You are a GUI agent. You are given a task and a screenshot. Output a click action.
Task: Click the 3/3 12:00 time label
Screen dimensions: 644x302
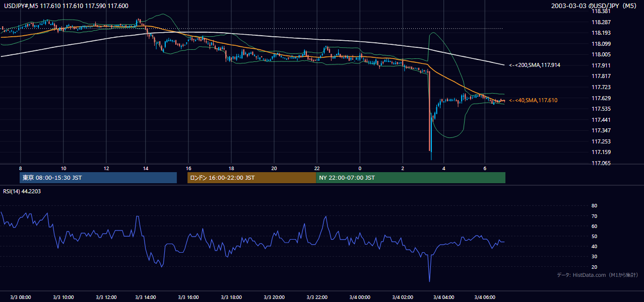tap(105, 297)
